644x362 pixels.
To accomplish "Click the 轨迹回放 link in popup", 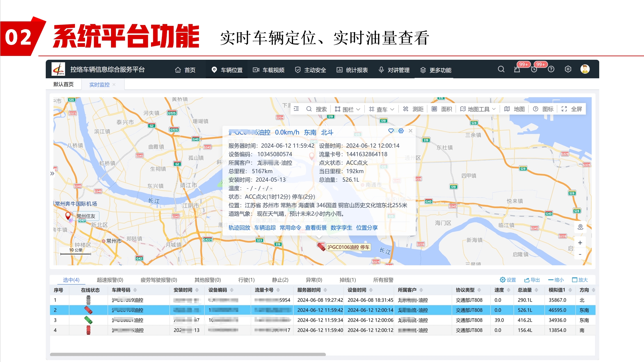I will coord(239,227).
